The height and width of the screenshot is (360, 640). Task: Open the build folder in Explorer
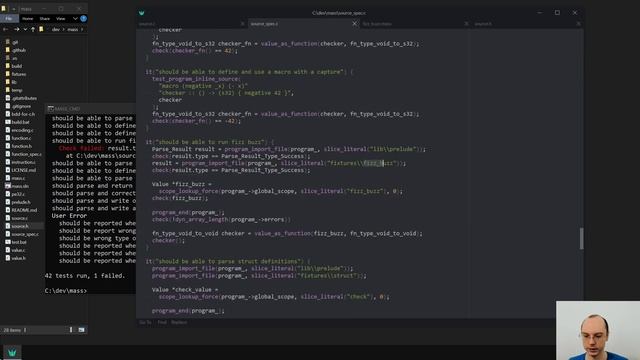tap(17, 66)
